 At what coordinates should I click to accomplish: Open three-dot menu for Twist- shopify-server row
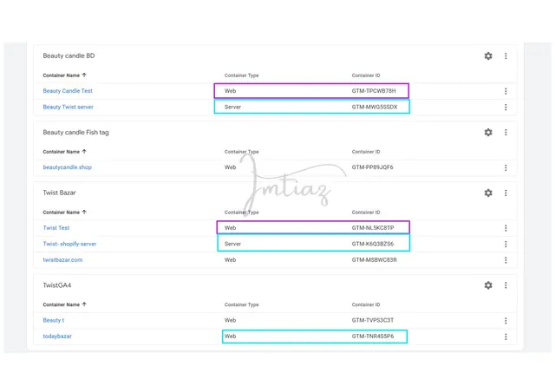(x=506, y=245)
